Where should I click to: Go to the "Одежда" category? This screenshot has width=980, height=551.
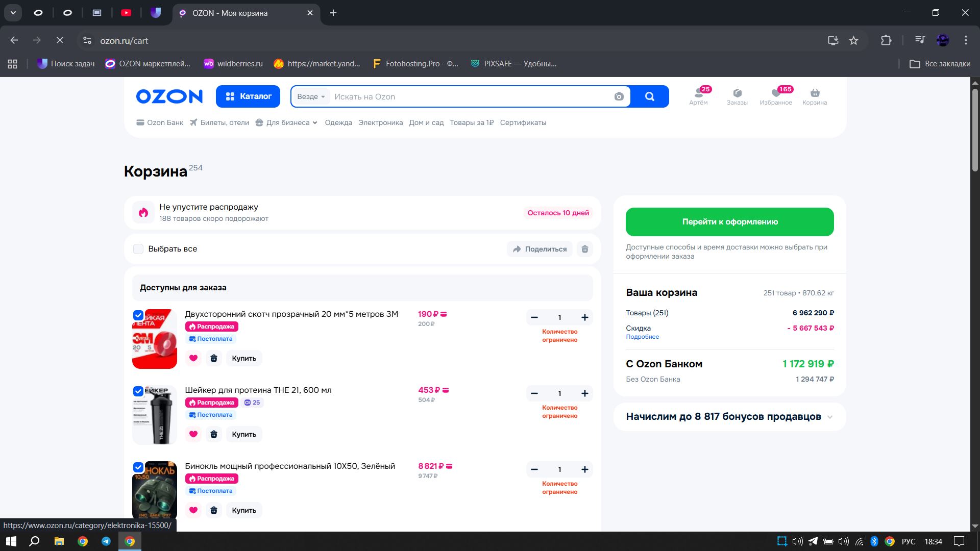(338, 122)
